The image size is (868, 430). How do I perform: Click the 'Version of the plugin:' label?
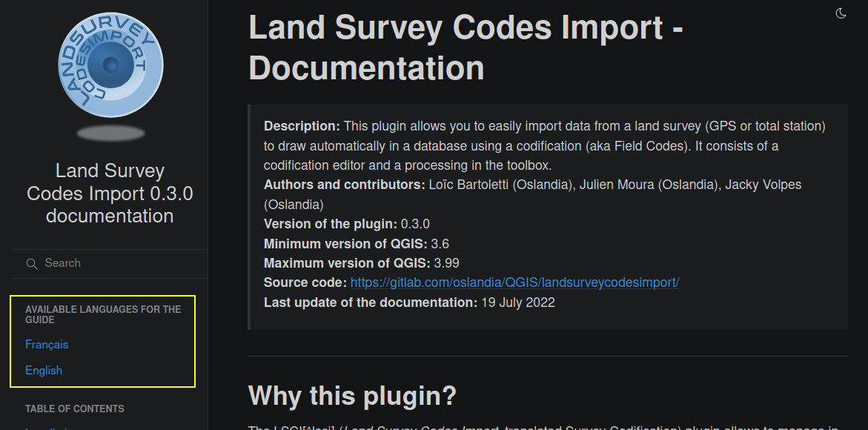(x=331, y=224)
